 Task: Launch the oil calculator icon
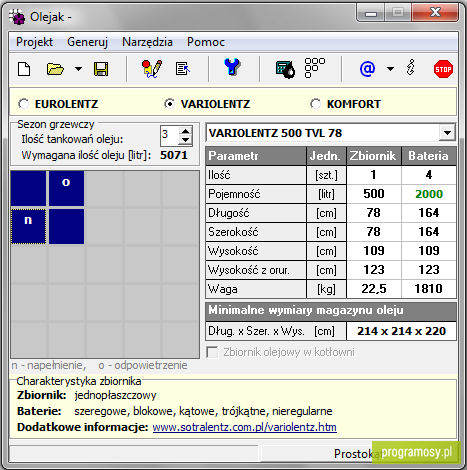[x=285, y=69]
